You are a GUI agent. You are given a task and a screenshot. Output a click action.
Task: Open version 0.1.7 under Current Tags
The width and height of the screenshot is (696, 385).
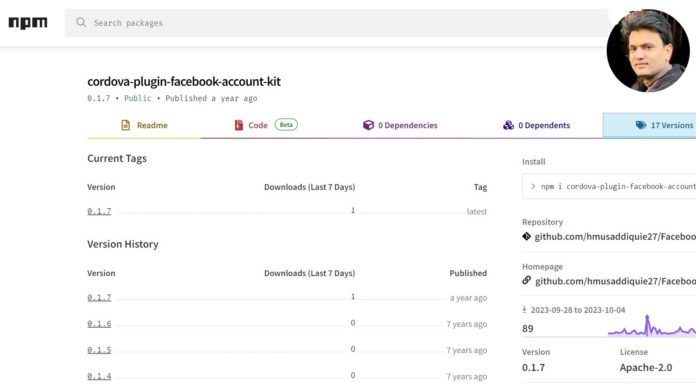(x=99, y=211)
